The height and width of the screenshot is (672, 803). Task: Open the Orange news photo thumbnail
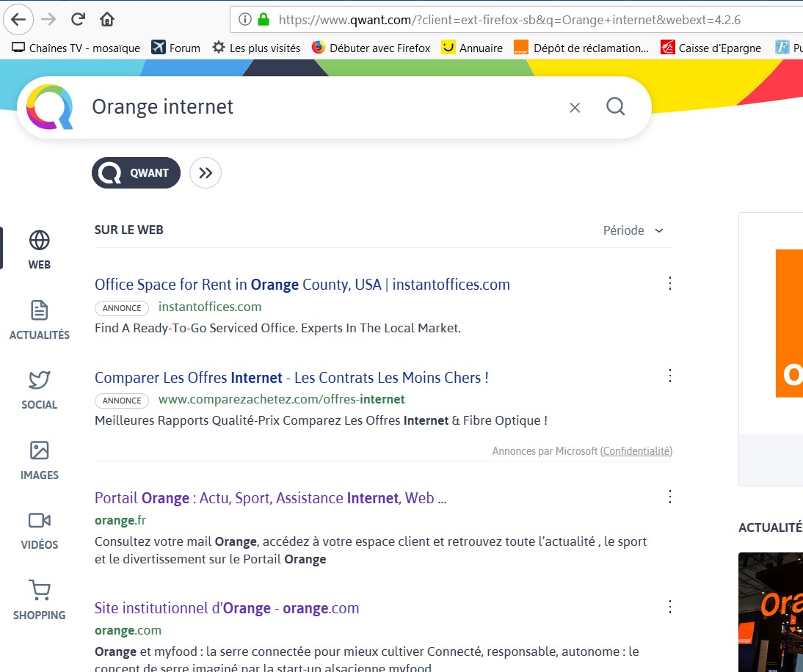(x=771, y=612)
